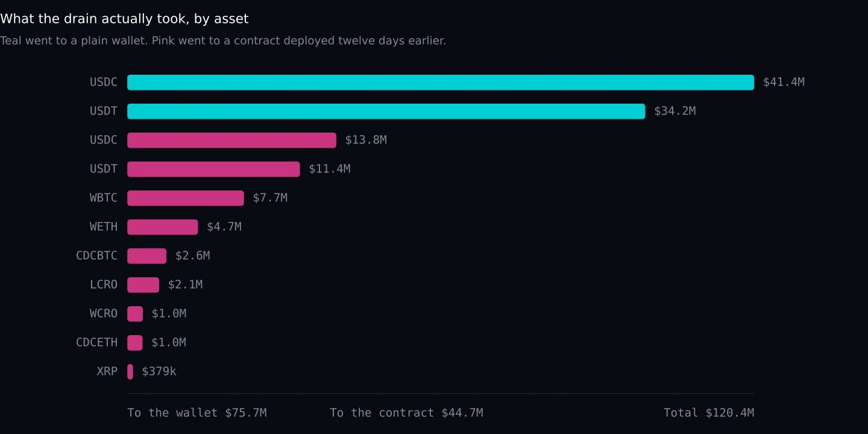Click the $11.4M value label
This screenshot has width=868, height=434.
pos(329,169)
